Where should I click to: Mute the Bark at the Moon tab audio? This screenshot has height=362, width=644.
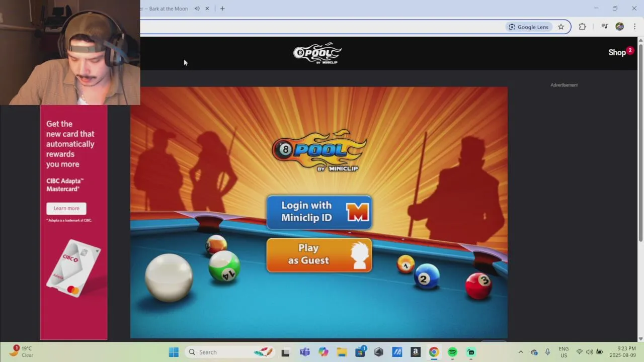(197, 9)
